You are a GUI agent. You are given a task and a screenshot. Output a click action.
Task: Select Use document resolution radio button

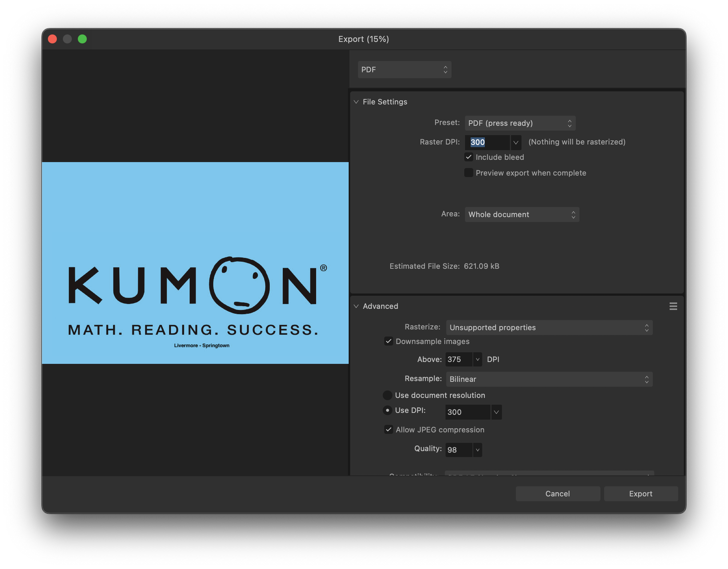[x=388, y=395]
